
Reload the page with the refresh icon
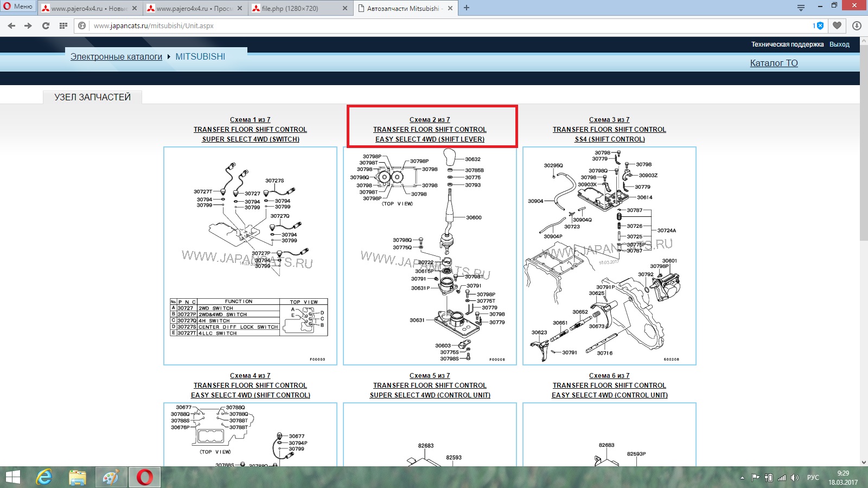46,25
